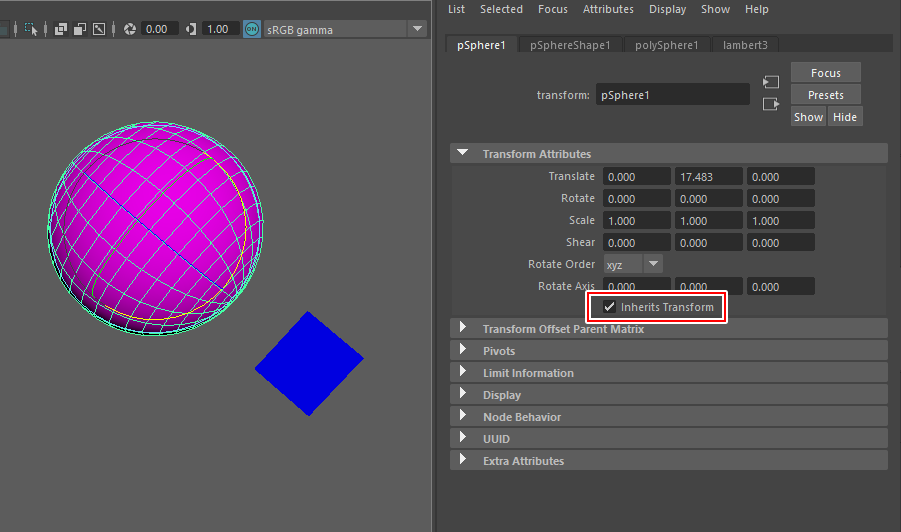The width and height of the screenshot is (901, 532).
Task: Click the go to output connection icon
Action: click(770, 104)
